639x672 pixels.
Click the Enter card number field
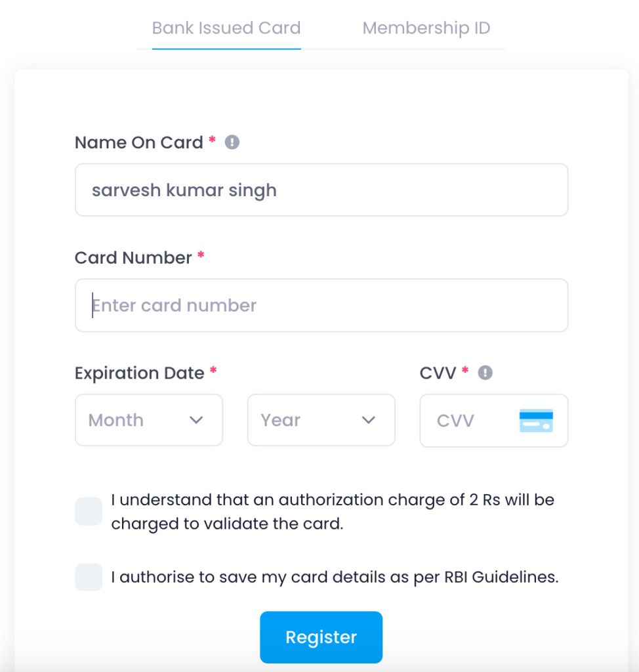tap(321, 306)
